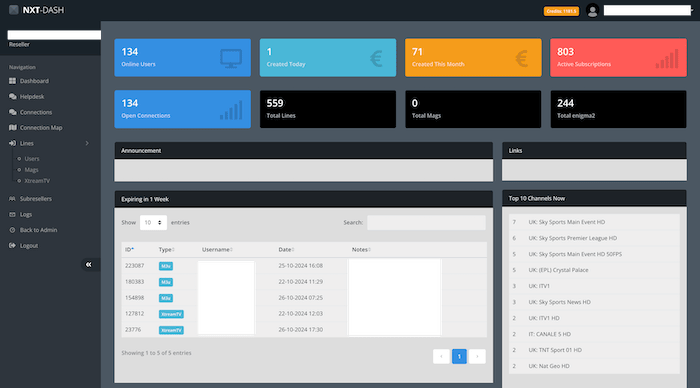Click the Total Mags 0 card
The image size is (700, 388).
pos(473,109)
